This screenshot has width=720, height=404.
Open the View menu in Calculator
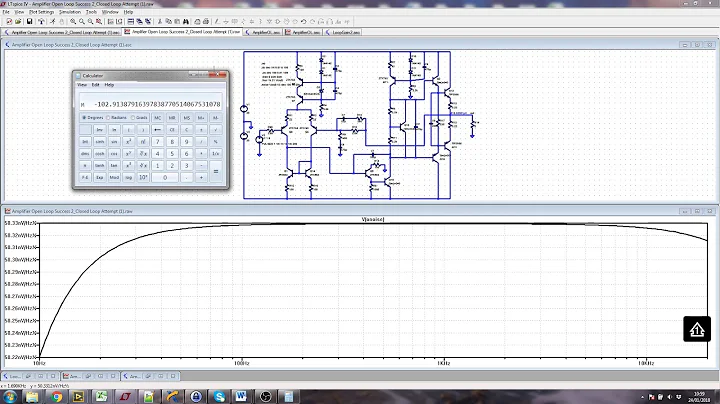click(82, 85)
